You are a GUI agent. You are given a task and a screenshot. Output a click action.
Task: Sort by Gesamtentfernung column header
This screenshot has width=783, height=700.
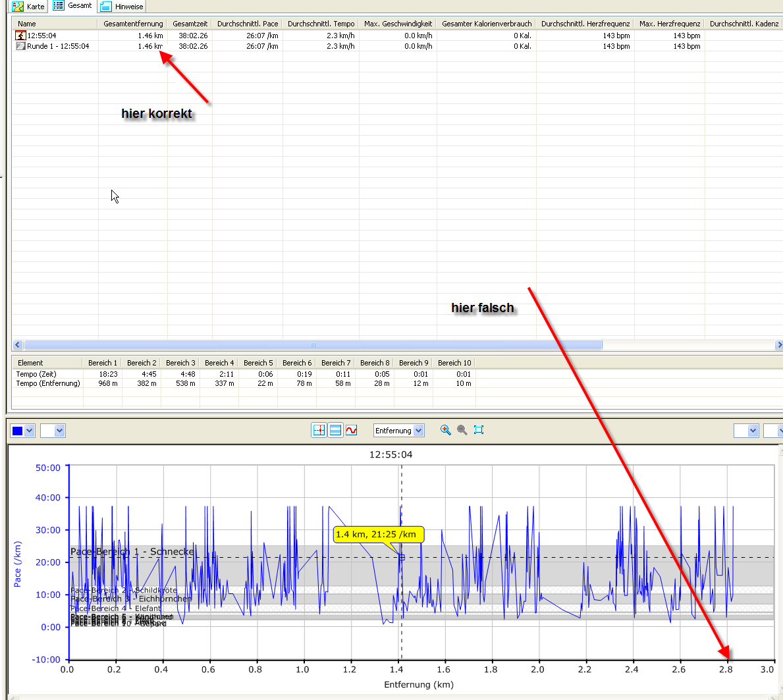[132, 24]
